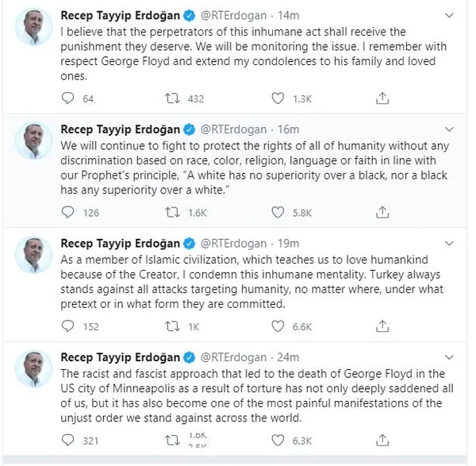Screen dimensions: 476x466
Task: Like the tweet with 6.3K likes
Action: [277, 441]
